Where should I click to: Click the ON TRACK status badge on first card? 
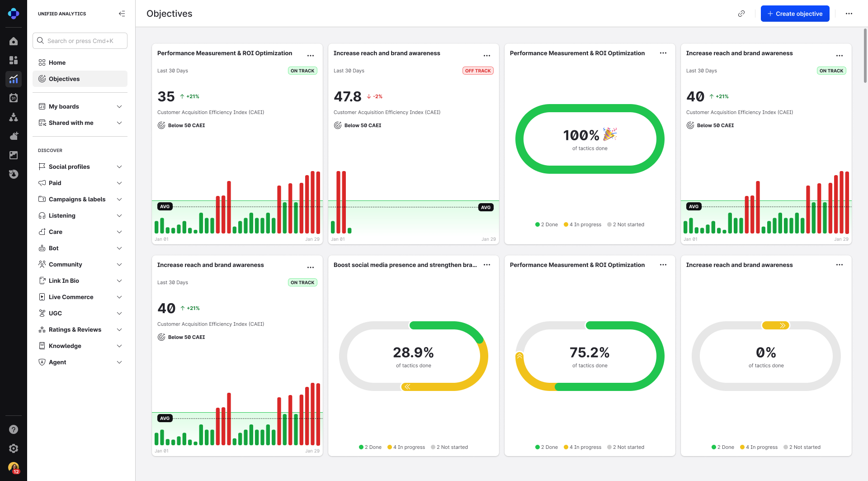302,71
